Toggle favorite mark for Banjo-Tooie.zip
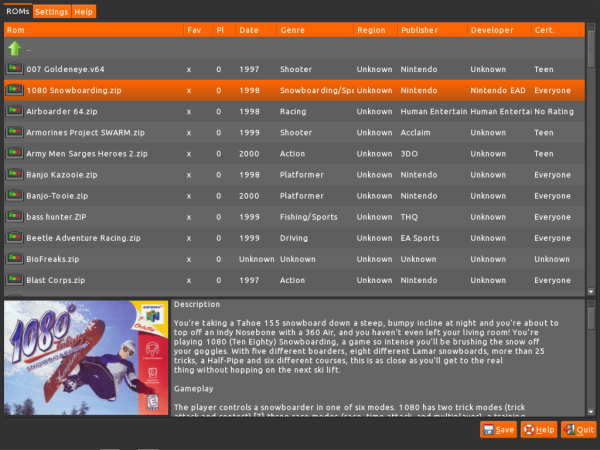Viewport: 600px width, 450px height. [x=189, y=196]
